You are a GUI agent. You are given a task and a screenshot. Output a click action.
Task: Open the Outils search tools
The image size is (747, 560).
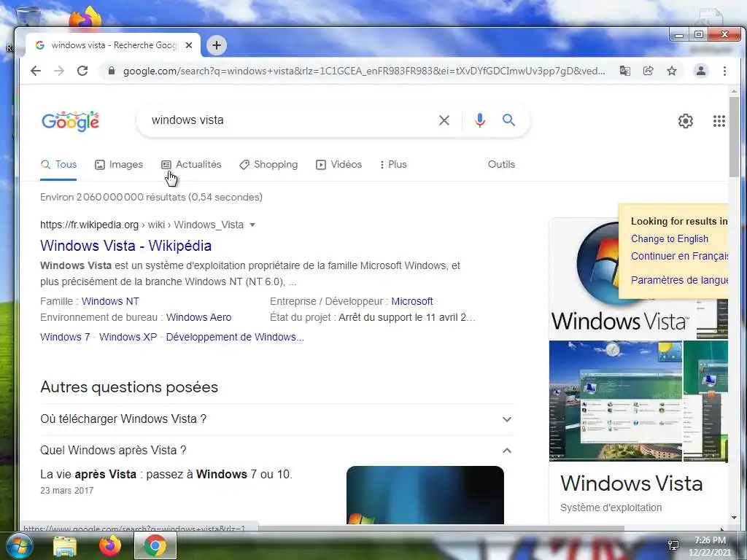click(501, 164)
